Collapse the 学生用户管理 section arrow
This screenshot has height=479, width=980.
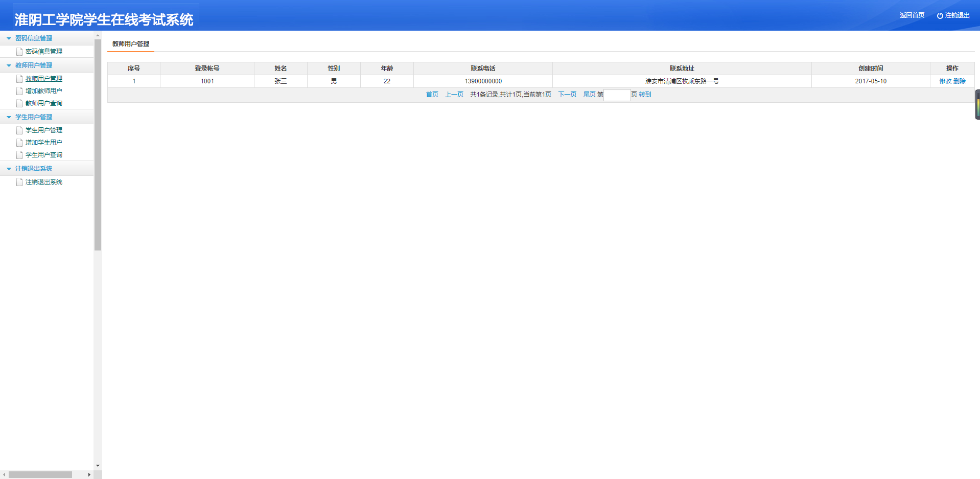coord(9,117)
